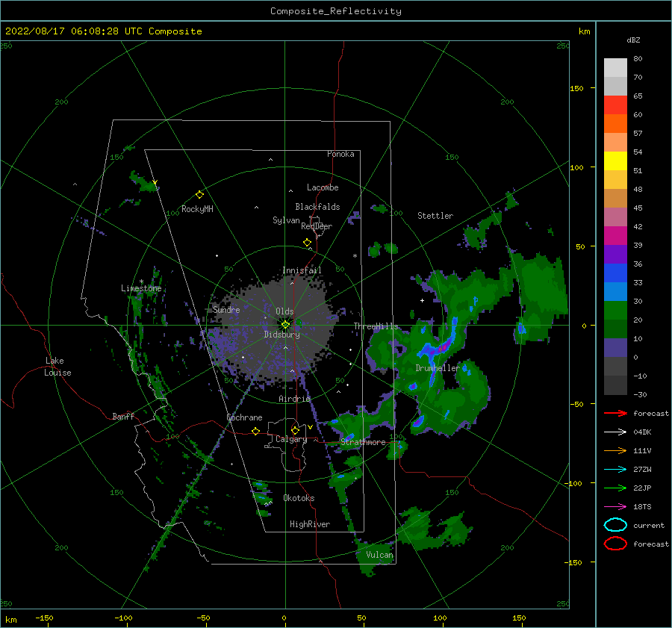Click the magenta 18TS arrow icon
This screenshot has height=628, width=672.
(615, 507)
